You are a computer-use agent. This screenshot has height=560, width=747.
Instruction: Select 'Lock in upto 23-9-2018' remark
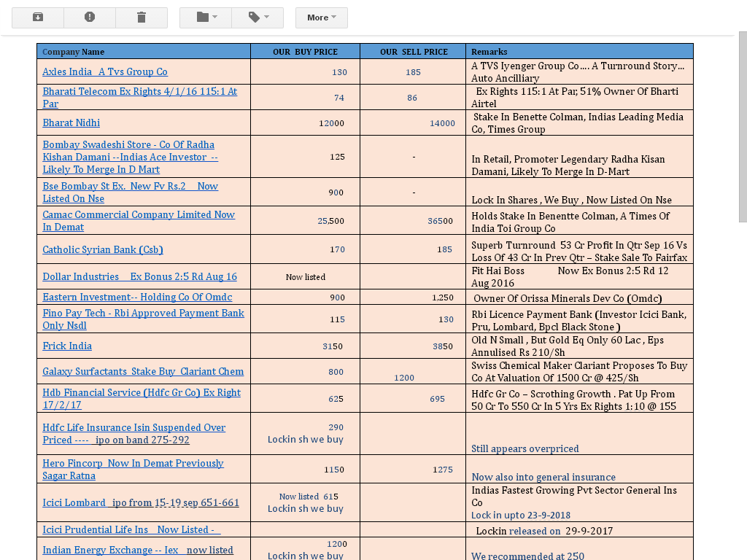521,516
